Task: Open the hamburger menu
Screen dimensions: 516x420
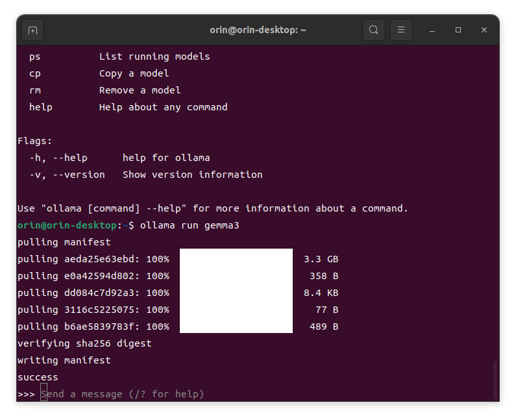Action: [x=401, y=30]
